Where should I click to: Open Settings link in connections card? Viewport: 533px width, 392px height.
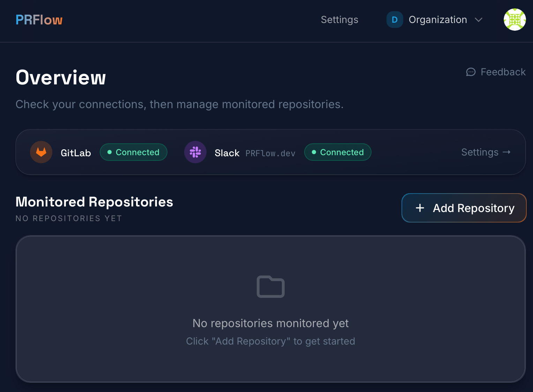pyautogui.click(x=486, y=152)
